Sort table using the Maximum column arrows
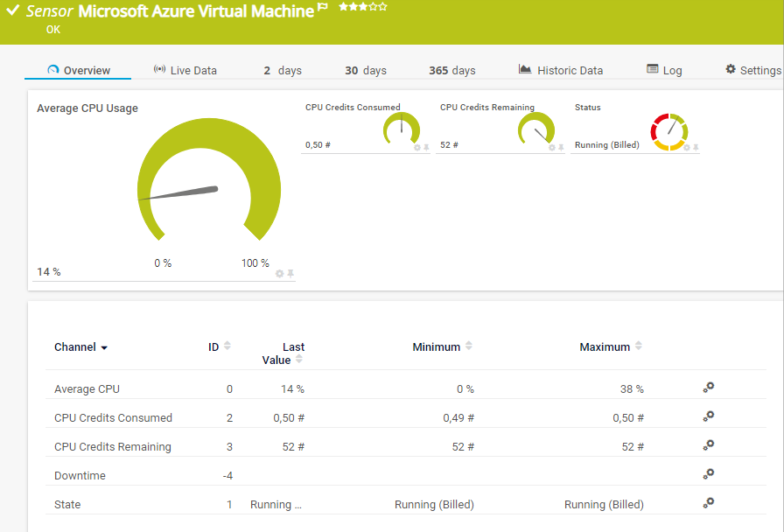This screenshot has width=784, height=532. 639,346
